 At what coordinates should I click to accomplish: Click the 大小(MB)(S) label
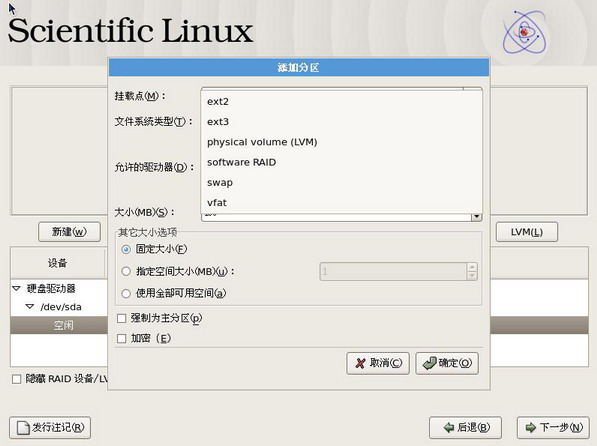tap(144, 212)
